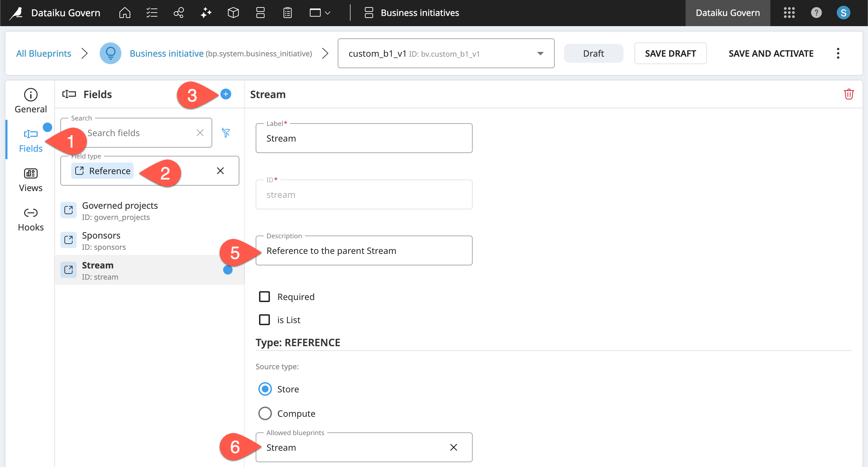Screen dimensions: 868x467
Task: Add a new field with plus icon
Action: pos(226,94)
